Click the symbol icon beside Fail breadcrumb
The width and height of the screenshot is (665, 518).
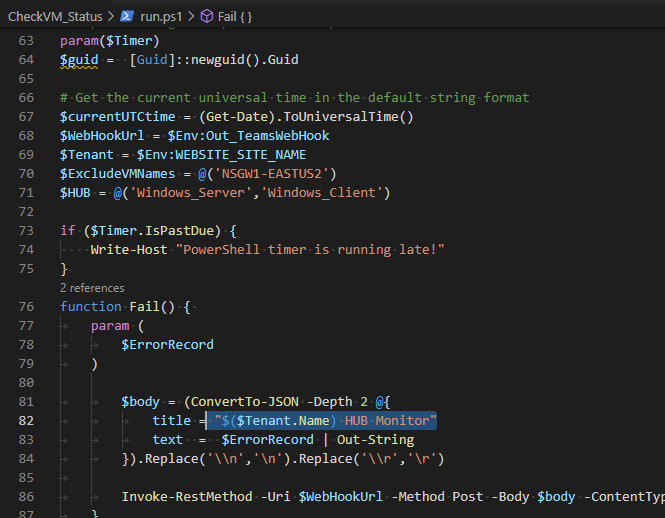pyautogui.click(x=207, y=17)
